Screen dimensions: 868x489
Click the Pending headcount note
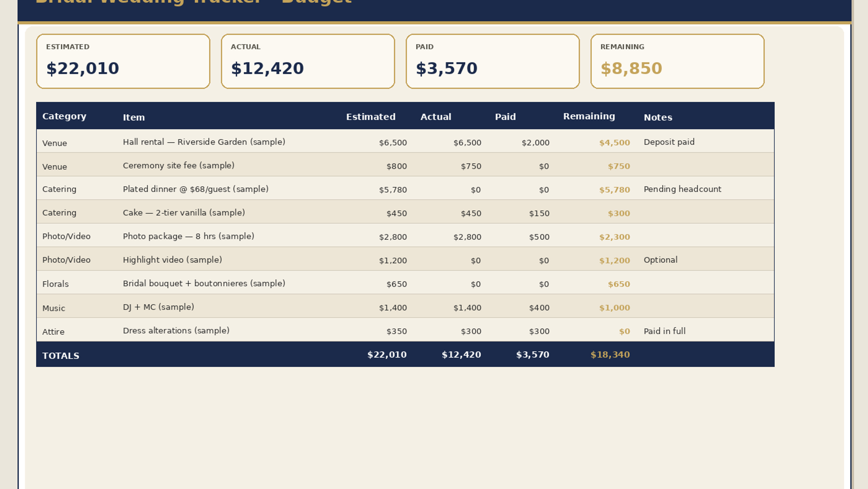[682, 189]
